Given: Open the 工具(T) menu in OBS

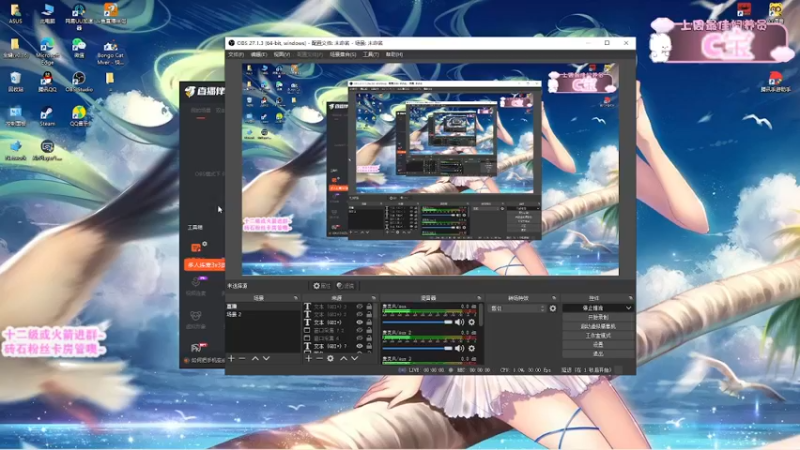Looking at the screenshot, I should tap(371, 54).
